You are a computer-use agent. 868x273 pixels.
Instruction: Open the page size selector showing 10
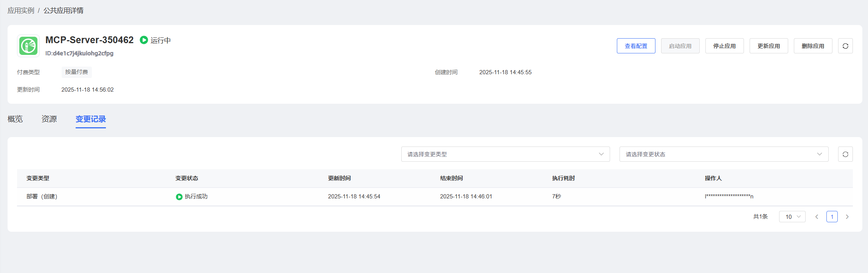click(x=792, y=217)
